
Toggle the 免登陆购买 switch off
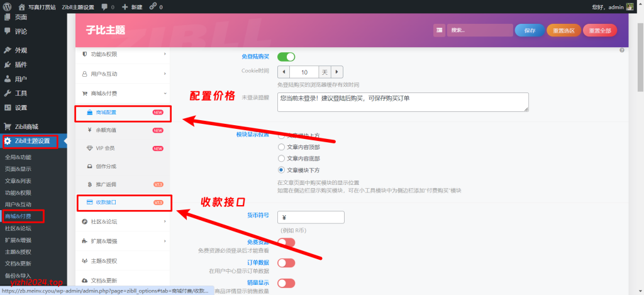tap(286, 57)
